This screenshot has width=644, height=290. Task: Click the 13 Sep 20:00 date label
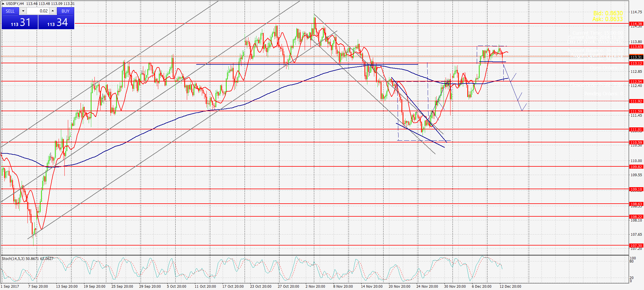67,287
